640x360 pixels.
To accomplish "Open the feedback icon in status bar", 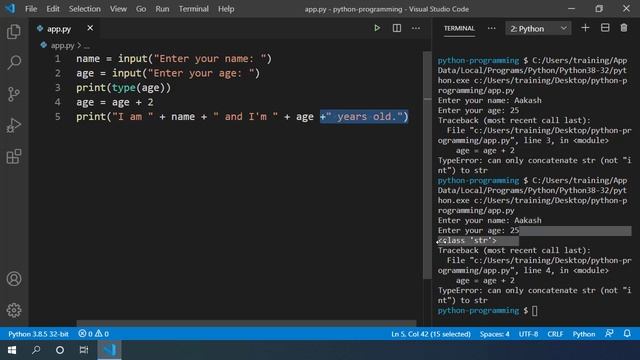I will coord(609,333).
